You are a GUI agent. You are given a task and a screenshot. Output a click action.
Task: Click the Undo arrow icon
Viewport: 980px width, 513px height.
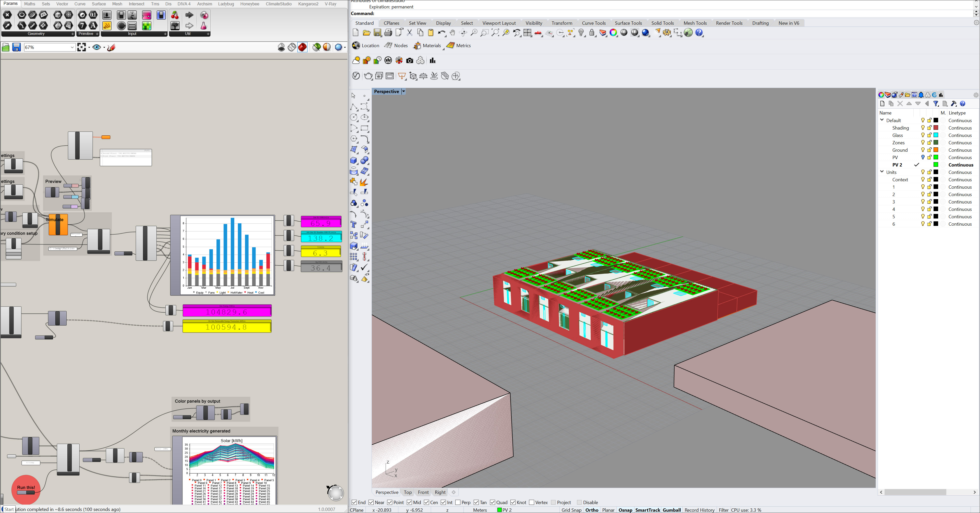441,33
